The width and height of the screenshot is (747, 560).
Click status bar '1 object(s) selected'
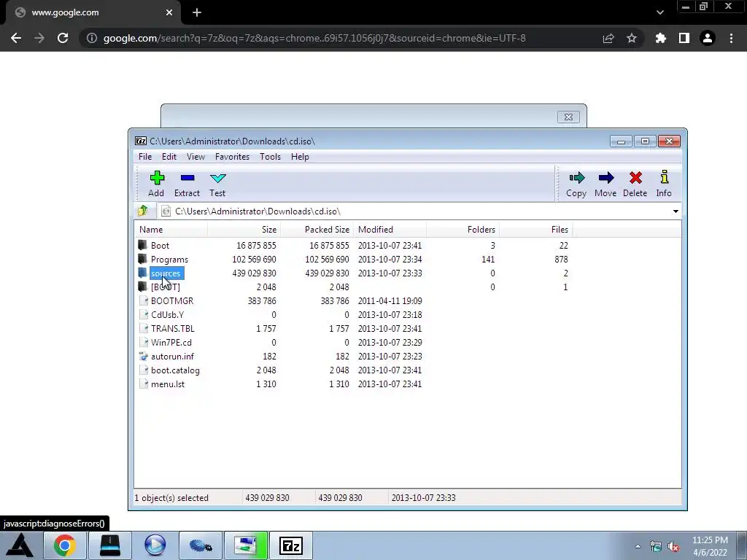point(171,497)
